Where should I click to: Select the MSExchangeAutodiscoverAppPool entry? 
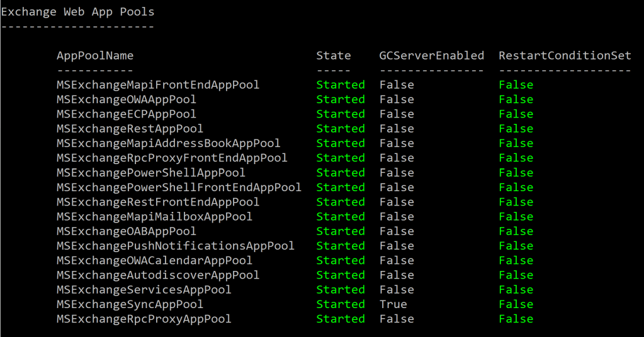158,275
